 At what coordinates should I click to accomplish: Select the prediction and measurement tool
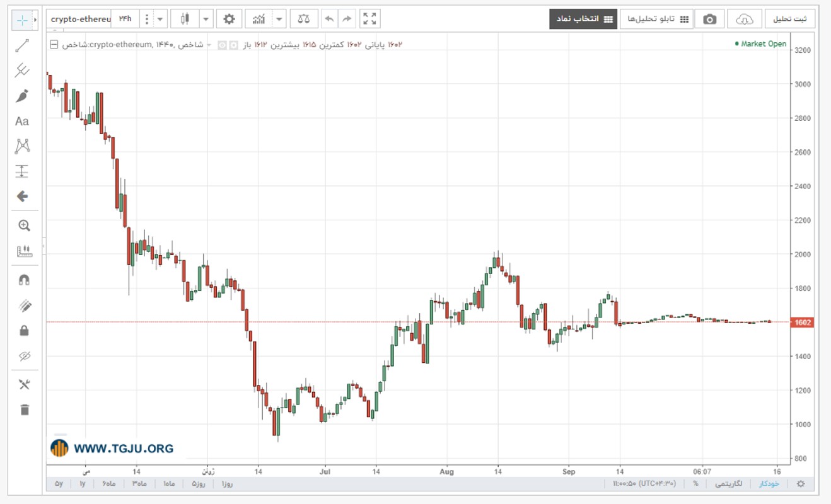[x=23, y=171]
